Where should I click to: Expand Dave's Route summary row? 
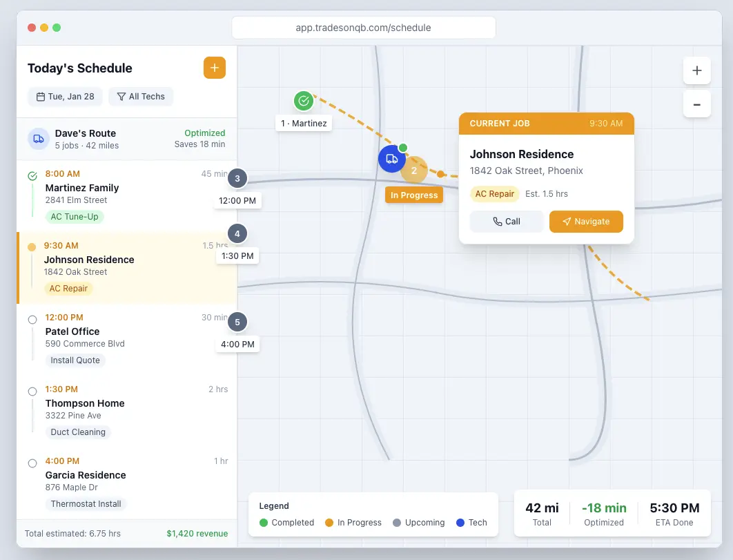point(126,139)
